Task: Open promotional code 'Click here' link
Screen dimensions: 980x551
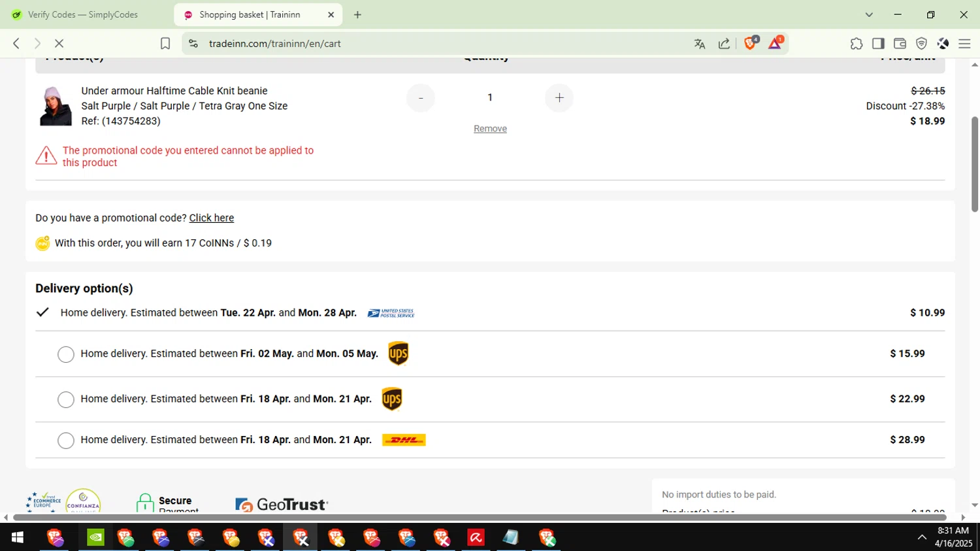Action: [212, 218]
